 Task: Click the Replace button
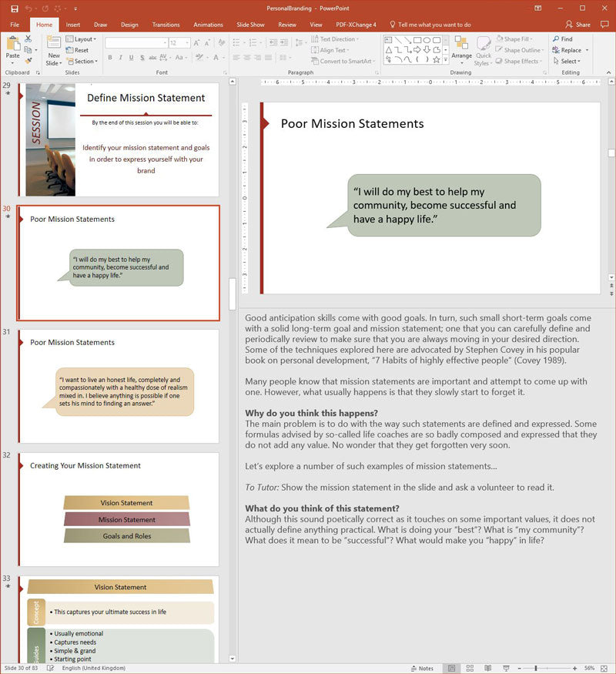[x=567, y=50]
